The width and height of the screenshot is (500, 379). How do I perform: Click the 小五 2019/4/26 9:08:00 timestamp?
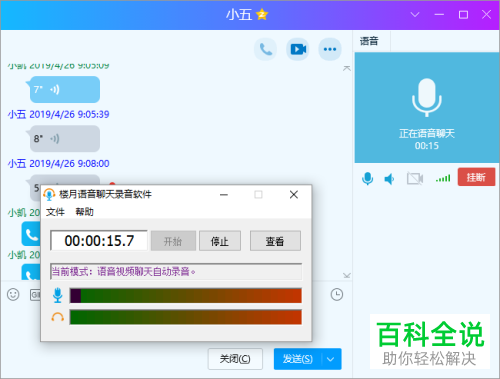coord(59,163)
